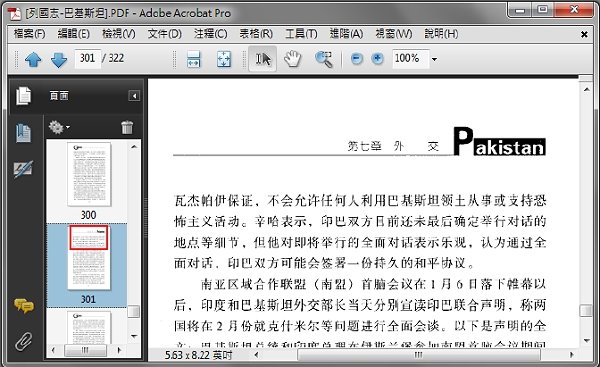Click the page number field showing 301

(88, 59)
